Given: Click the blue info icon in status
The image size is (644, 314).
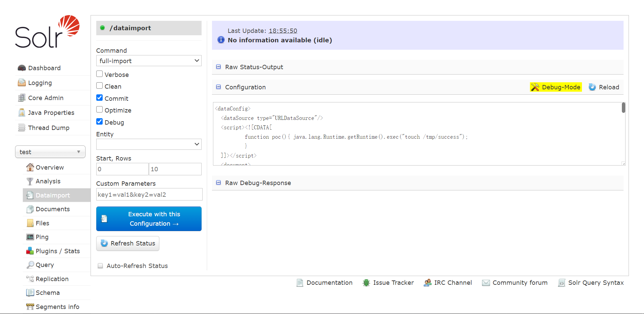Looking at the screenshot, I should tap(221, 40).
